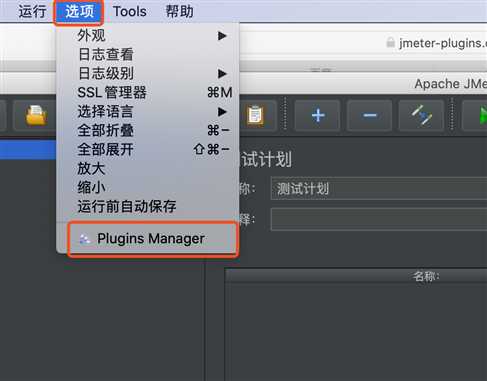487x381 pixels.
Task: Click the toggle arrows toolbar icon
Action: tap(421, 115)
